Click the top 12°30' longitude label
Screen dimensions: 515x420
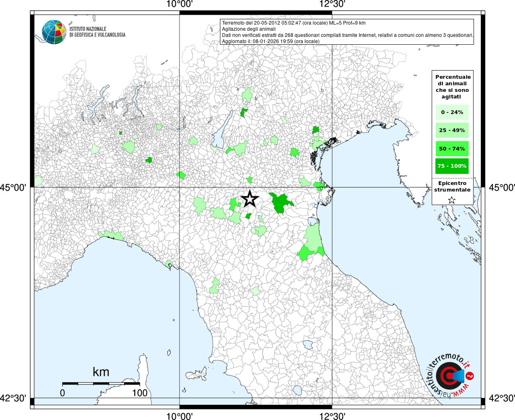[332, 5]
